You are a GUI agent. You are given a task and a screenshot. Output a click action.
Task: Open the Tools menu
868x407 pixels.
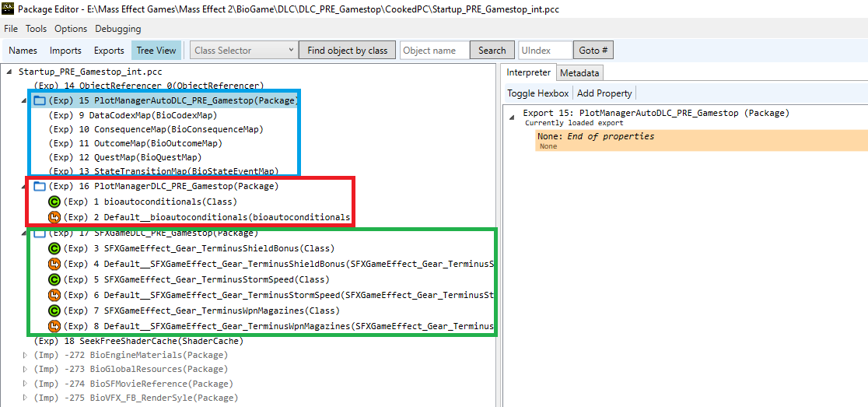(x=36, y=29)
